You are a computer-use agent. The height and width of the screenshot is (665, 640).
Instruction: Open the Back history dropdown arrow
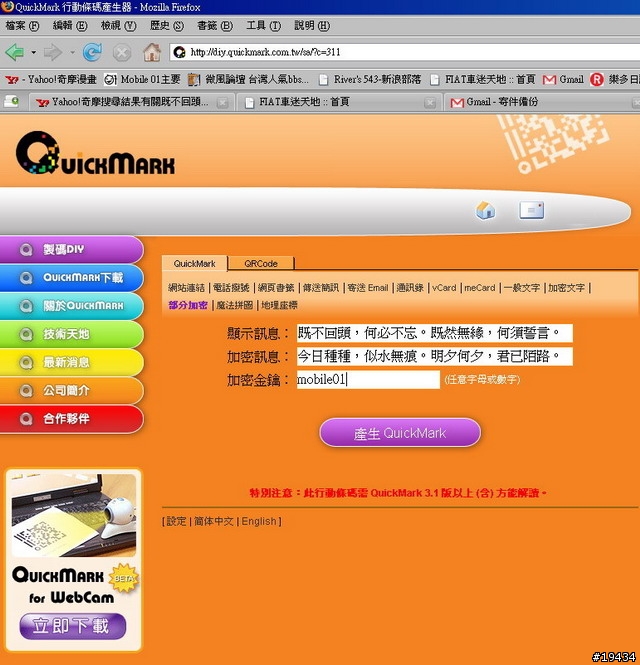click(x=33, y=53)
